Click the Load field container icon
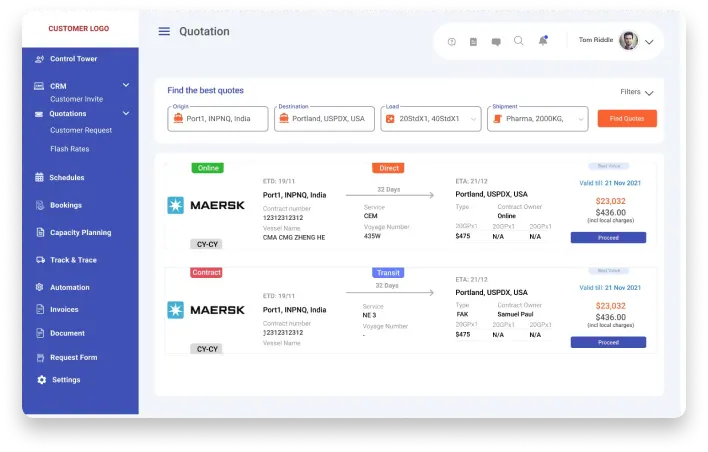This screenshot has width=708, height=452. tap(390, 119)
